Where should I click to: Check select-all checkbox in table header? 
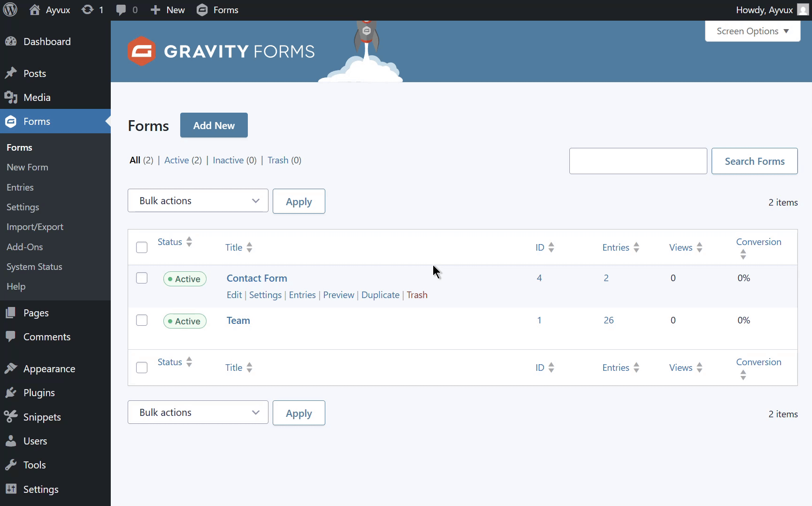point(142,247)
